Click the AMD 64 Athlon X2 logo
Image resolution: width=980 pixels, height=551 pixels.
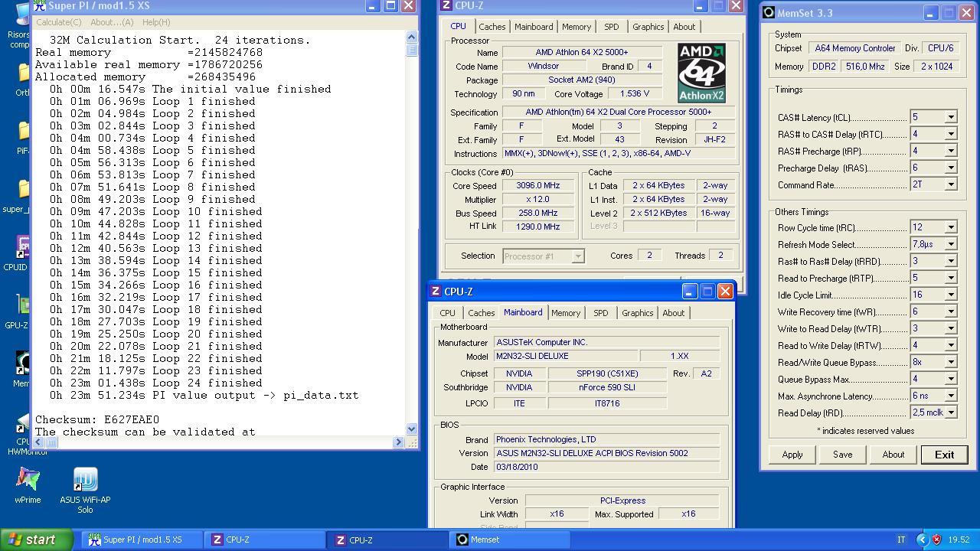tap(701, 73)
